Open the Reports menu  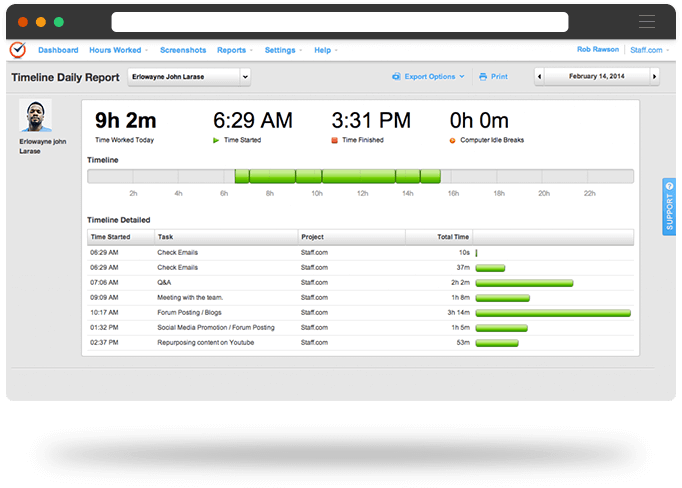234,50
